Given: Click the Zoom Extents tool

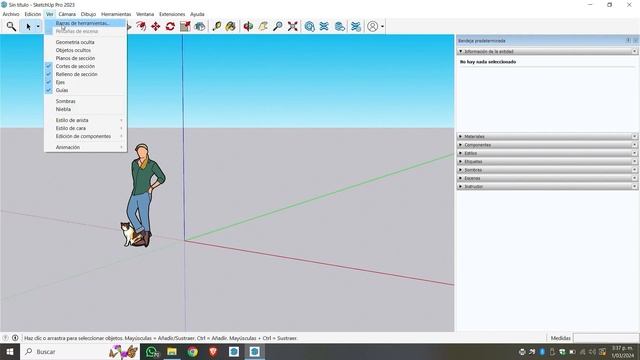Looking at the screenshot, I should [x=292, y=27].
